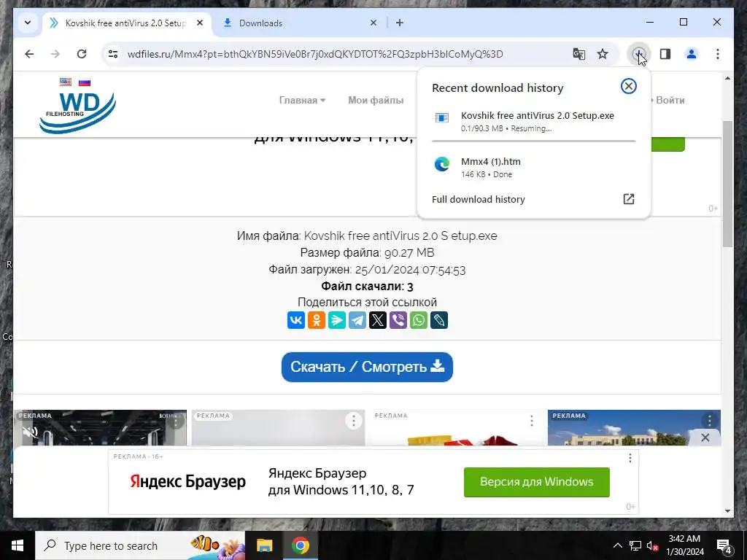Select the Kovshik free antiVirus tab
The width and height of the screenshot is (747, 560).
click(126, 23)
